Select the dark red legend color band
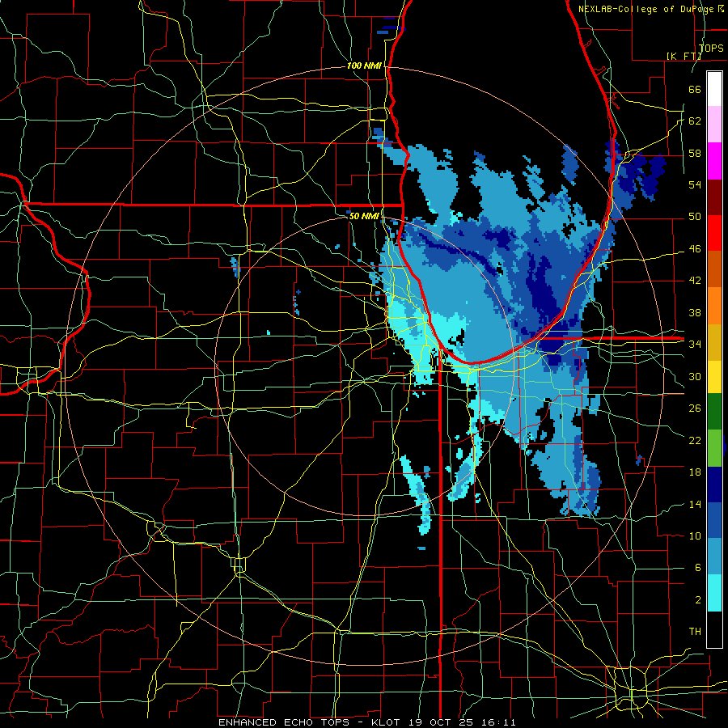 tap(714, 197)
